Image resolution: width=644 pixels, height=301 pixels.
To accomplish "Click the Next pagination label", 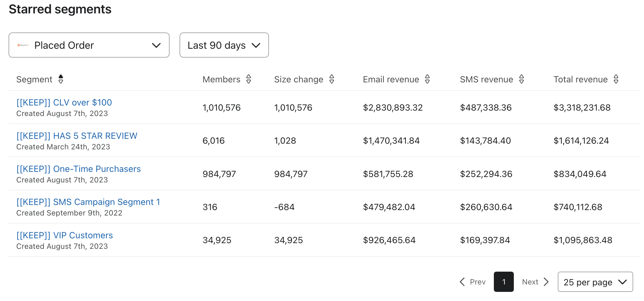I will coord(530,282).
